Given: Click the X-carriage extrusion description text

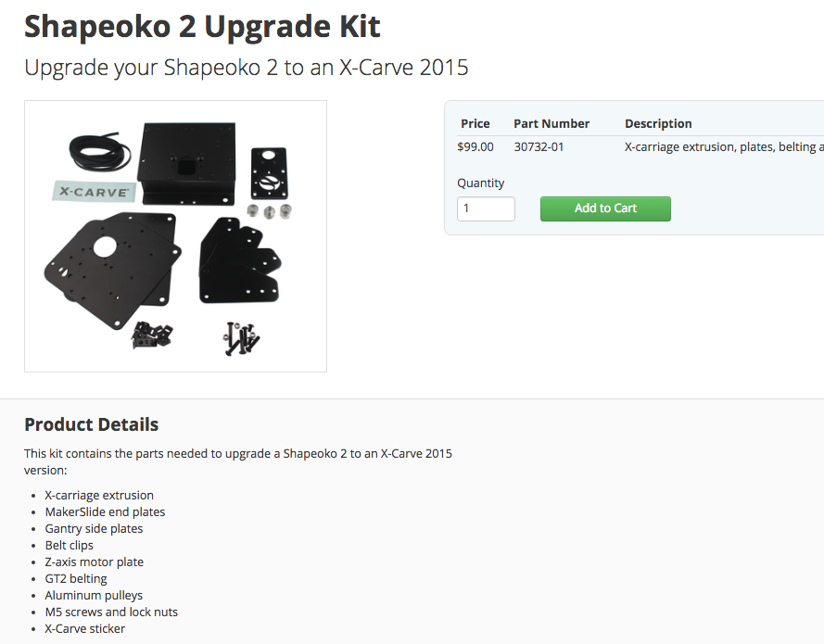Looking at the screenshot, I should pyautogui.click(x=724, y=146).
